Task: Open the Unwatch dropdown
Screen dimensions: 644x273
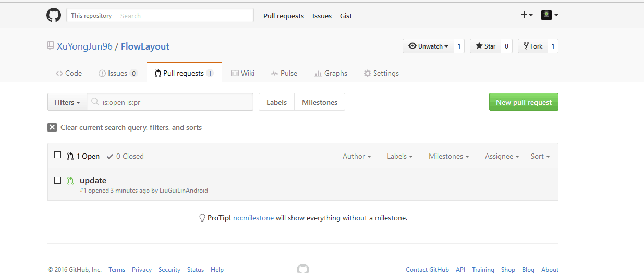Action: 428,46
